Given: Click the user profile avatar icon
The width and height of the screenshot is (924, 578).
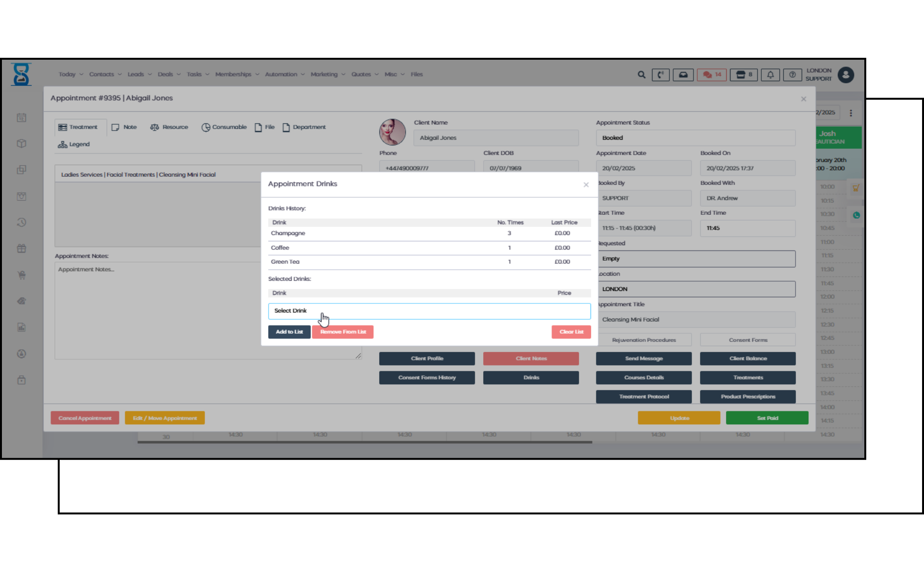Looking at the screenshot, I should 846,75.
